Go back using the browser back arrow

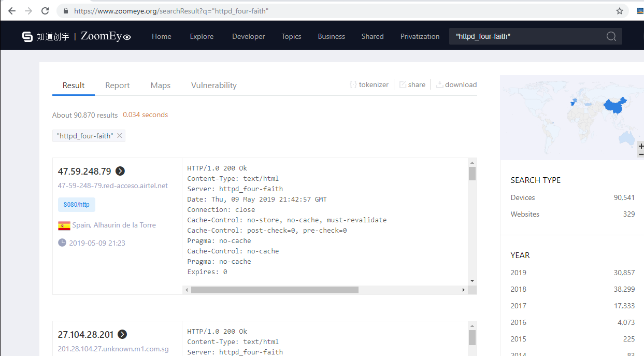pos(11,11)
